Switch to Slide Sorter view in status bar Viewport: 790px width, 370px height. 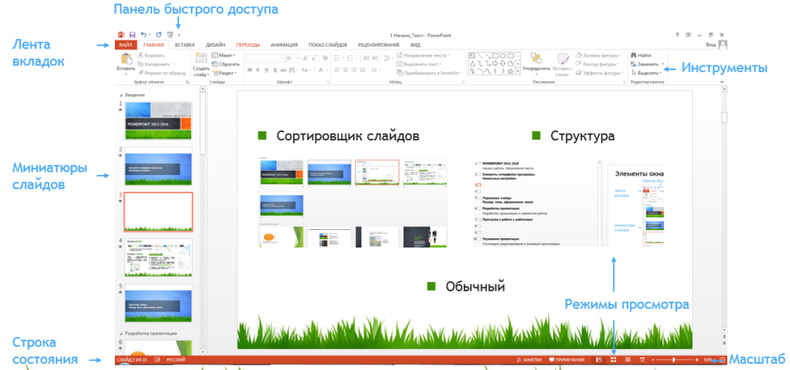[614, 360]
